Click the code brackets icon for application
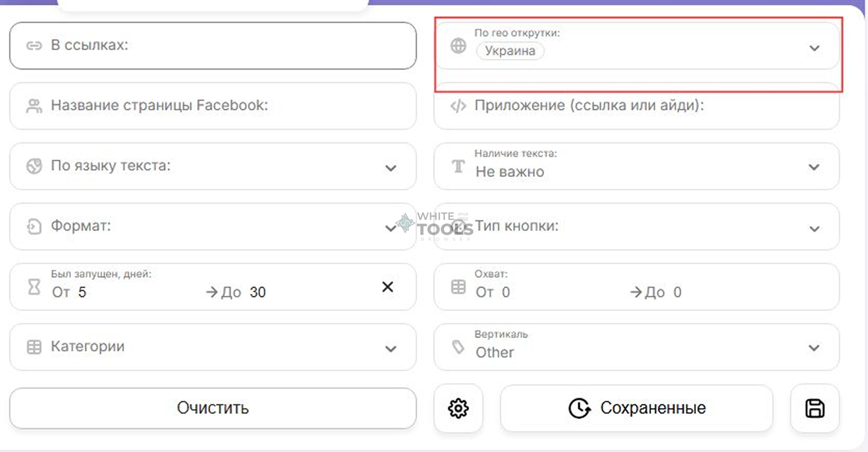868x452 pixels. tap(458, 106)
